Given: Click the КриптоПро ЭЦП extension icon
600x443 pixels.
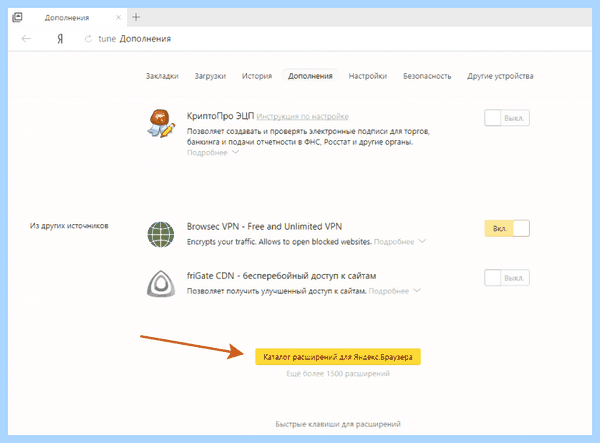Looking at the screenshot, I should 161,123.
